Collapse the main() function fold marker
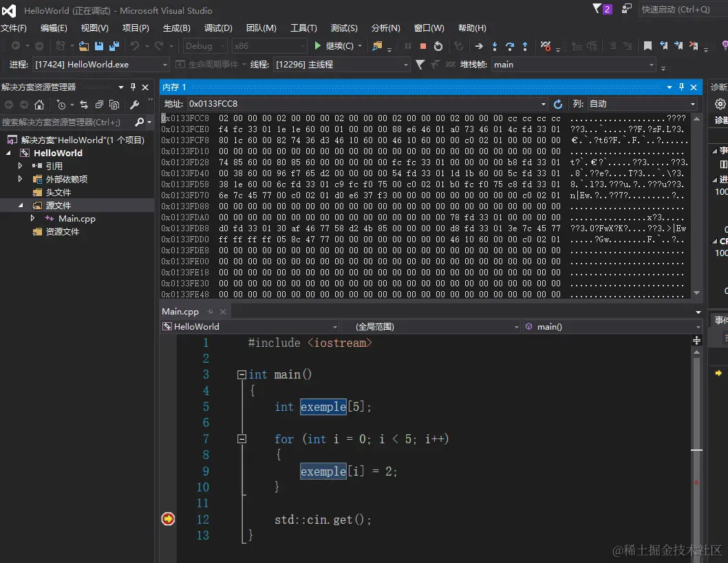Viewport: 728px width, 563px height. 242,375
